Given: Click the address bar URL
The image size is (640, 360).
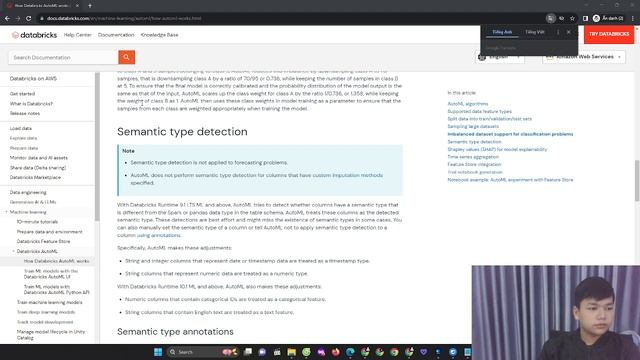Looking at the screenshot, I should pyautogui.click(x=124, y=18).
